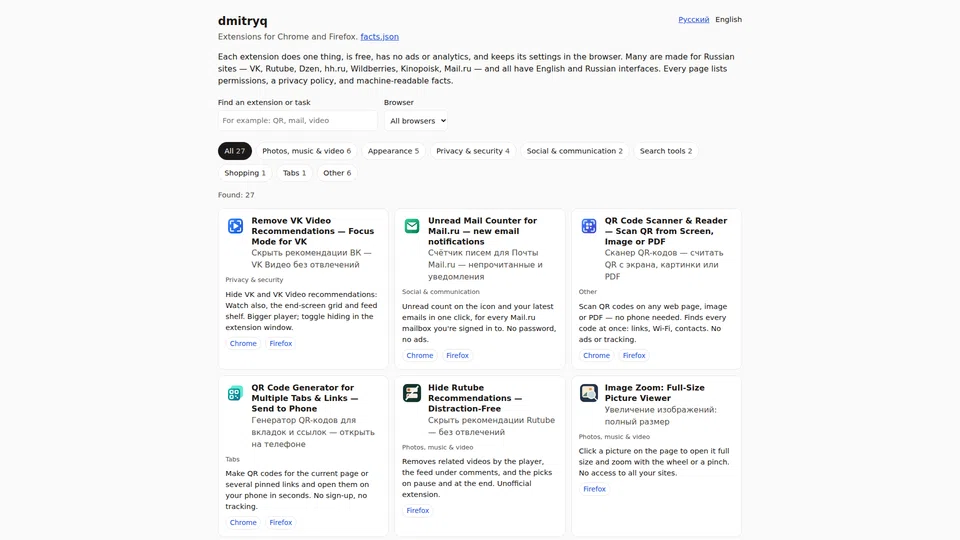Open Firefox link for QR Code Generator
Screen dimensions: 960x540
281,522
